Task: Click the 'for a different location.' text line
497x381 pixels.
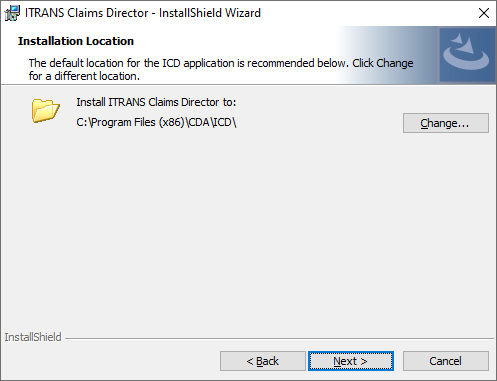Action: (84, 76)
